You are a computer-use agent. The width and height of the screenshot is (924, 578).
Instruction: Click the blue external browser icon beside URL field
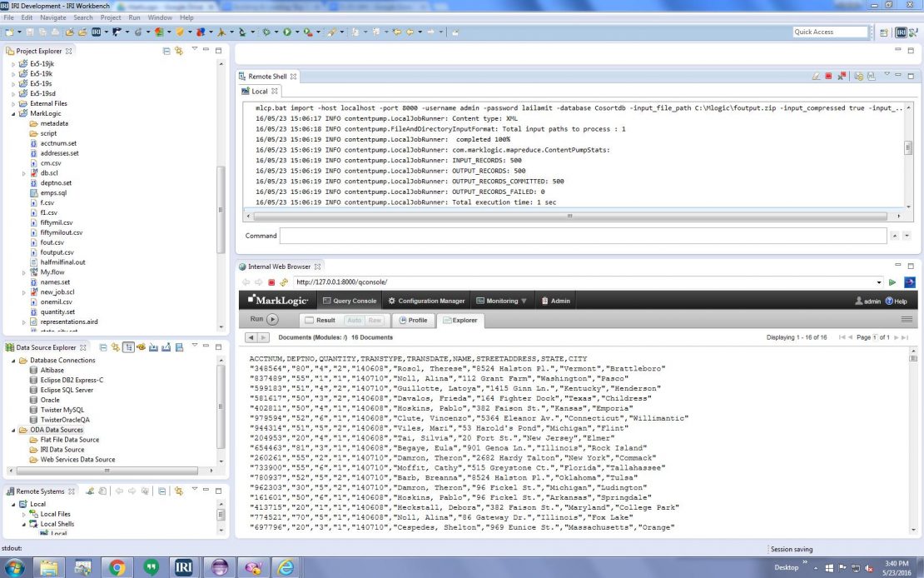(x=909, y=282)
